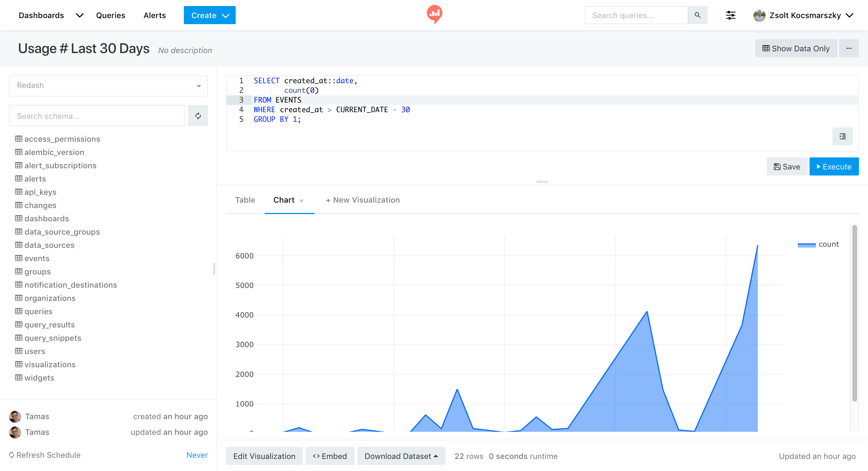Open the Download Dataset format options
This screenshot has width=868, height=471.
435,456
